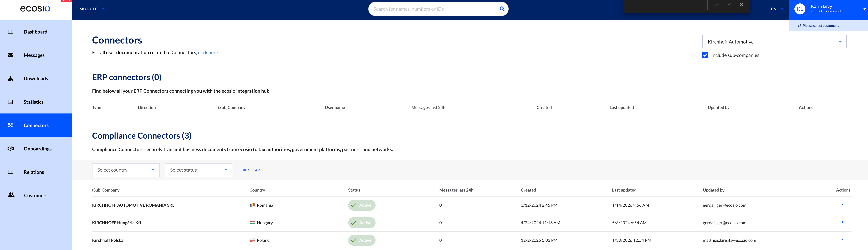Viewport: 868px width, 250px height.
Task: Click the Type column header
Action: 96,107
